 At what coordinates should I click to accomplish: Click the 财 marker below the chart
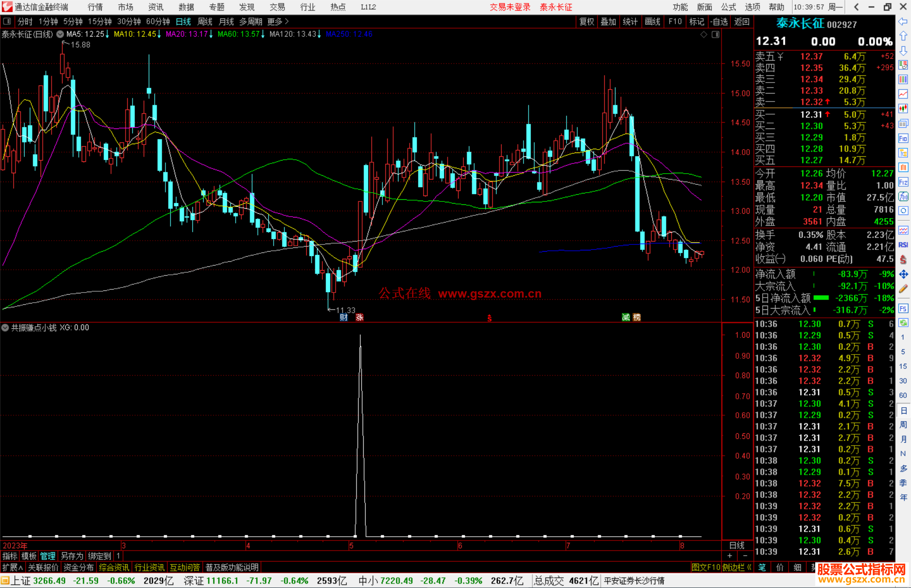pyautogui.click(x=344, y=317)
